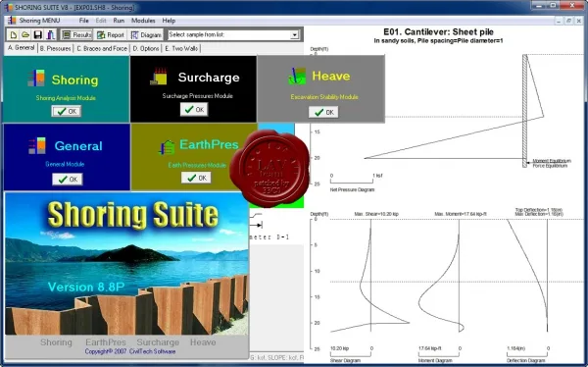Click Surcharge text at splash bottom
This screenshot has width=588, height=367.
158,342
